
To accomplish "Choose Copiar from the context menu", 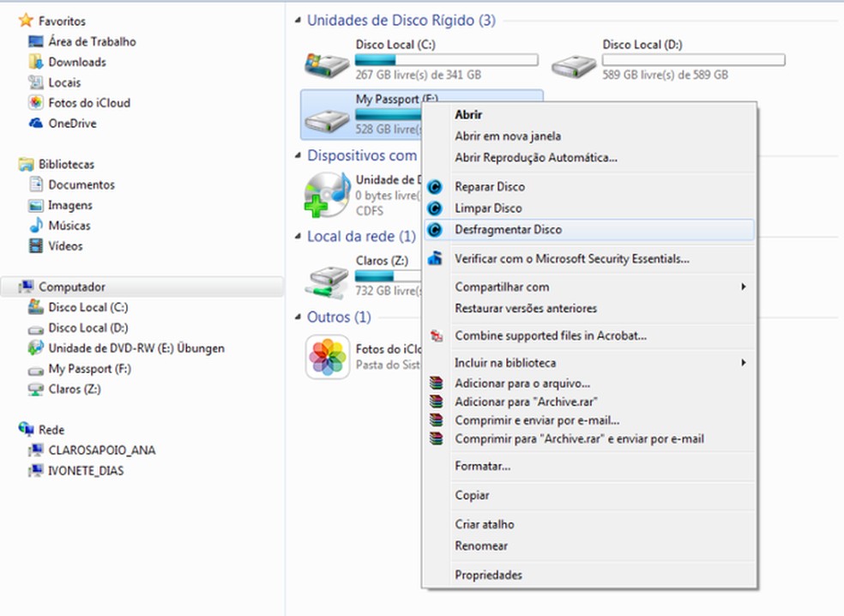I will [589, 495].
